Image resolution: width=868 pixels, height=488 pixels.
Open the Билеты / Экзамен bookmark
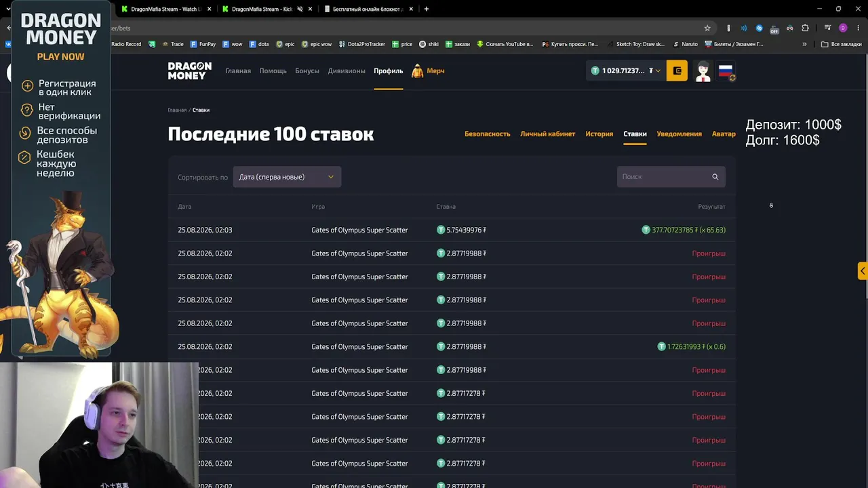[734, 44]
